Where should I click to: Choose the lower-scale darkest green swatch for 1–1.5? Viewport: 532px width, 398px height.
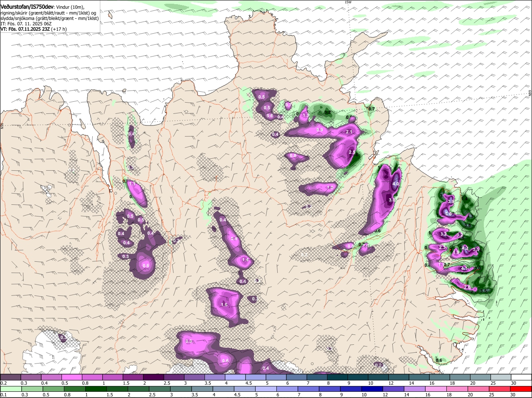point(96,389)
